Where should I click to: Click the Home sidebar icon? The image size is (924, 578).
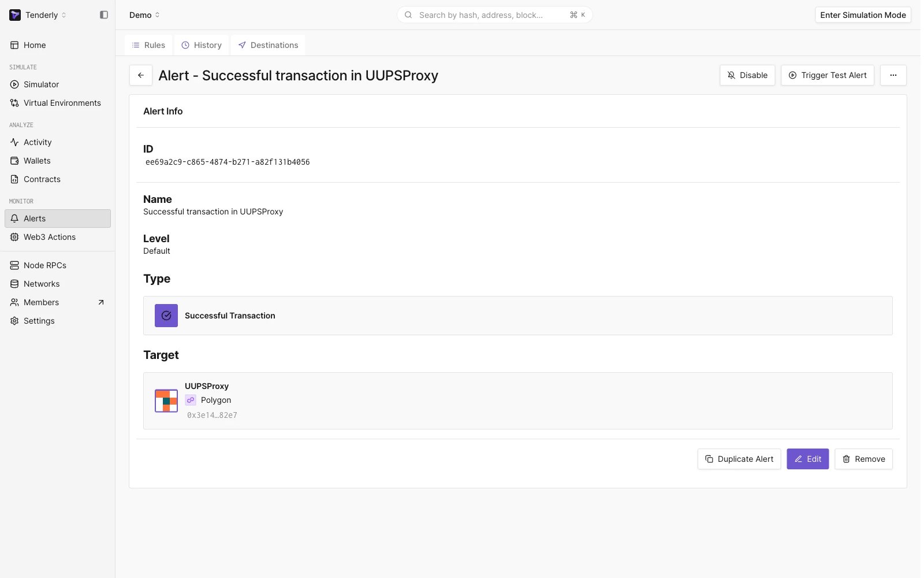pyautogui.click(x=14, y=45)
